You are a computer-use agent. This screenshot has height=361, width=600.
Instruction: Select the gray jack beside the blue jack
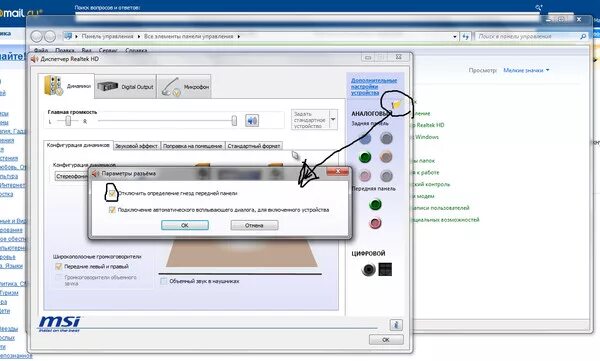[x=386, y=138]
